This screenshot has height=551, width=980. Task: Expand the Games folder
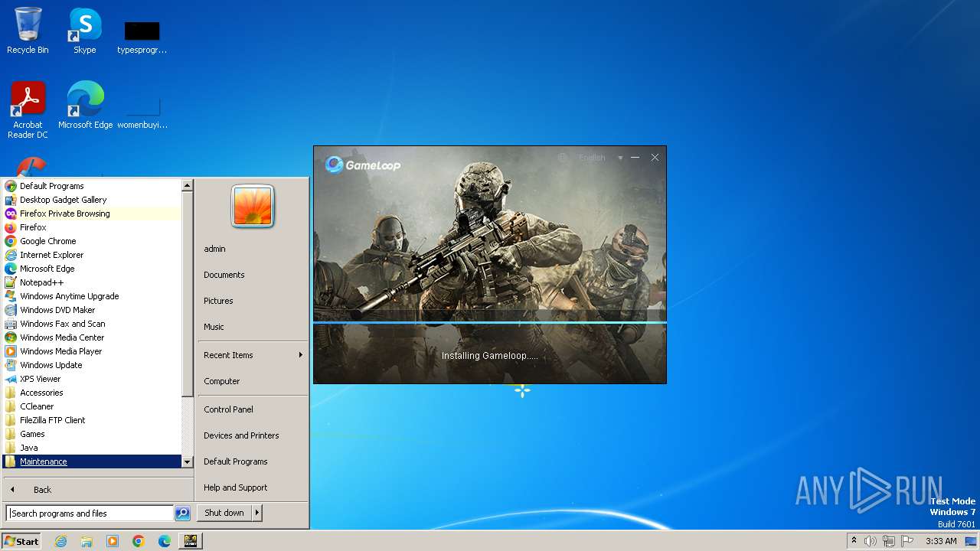92,434
